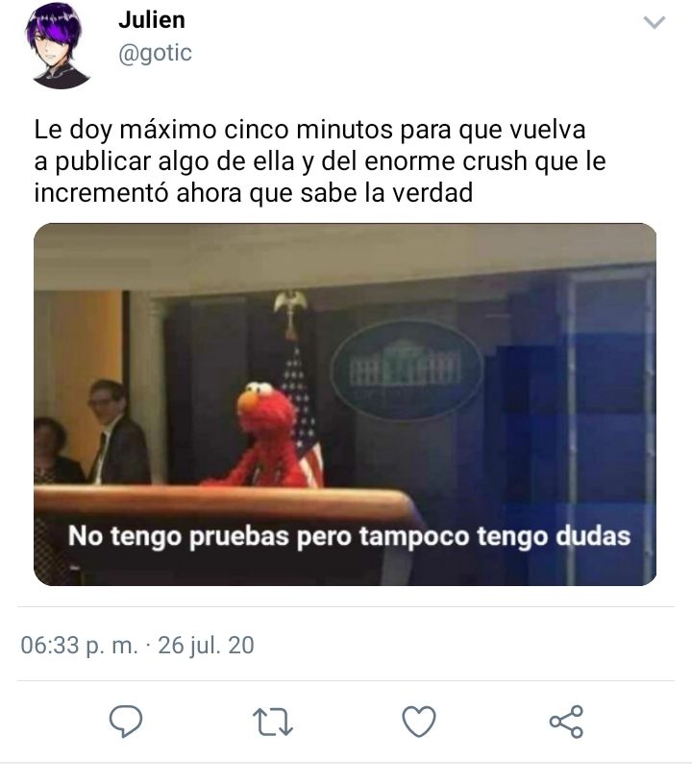
Task: Expand the tweet options chevron
Action: [654, 22]
